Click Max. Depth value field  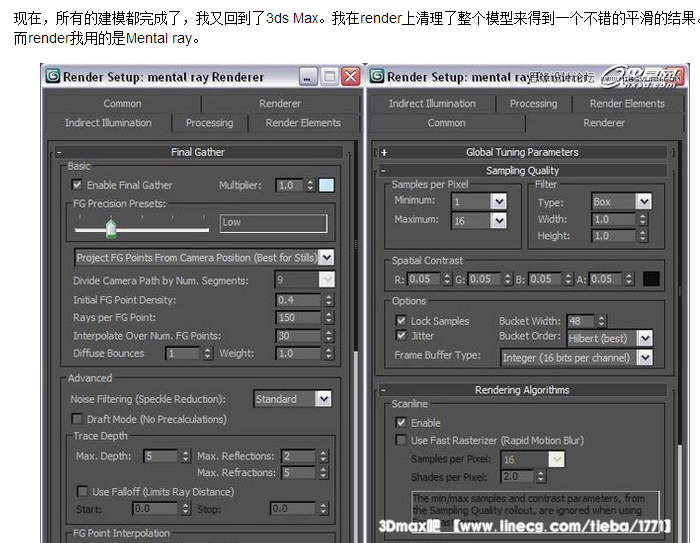click(160, 455)
